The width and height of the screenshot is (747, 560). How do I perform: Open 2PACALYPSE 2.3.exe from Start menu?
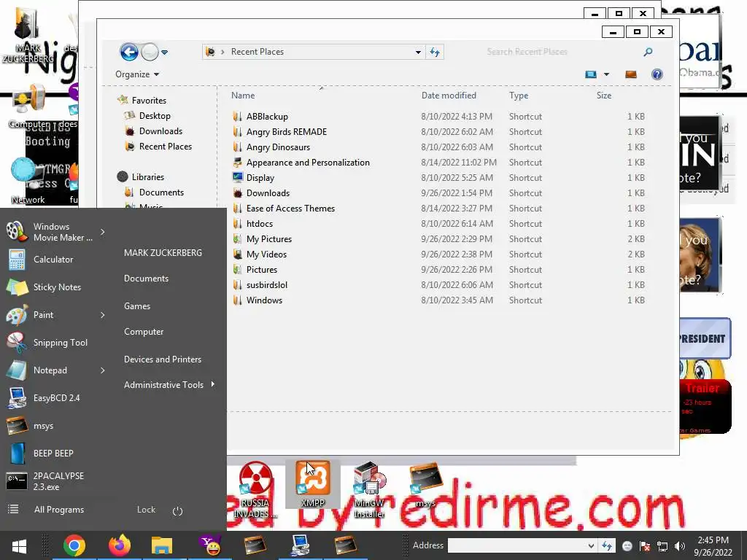58,481
